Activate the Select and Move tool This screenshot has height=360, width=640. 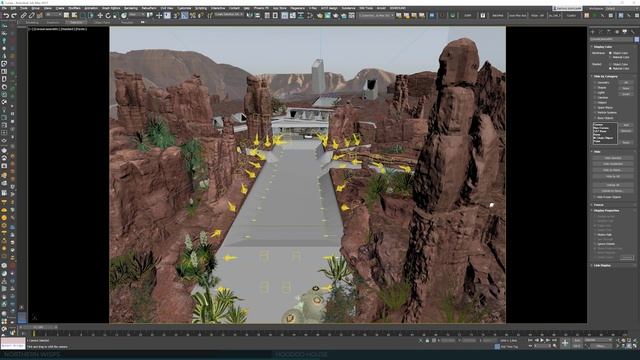pos(100,16)
